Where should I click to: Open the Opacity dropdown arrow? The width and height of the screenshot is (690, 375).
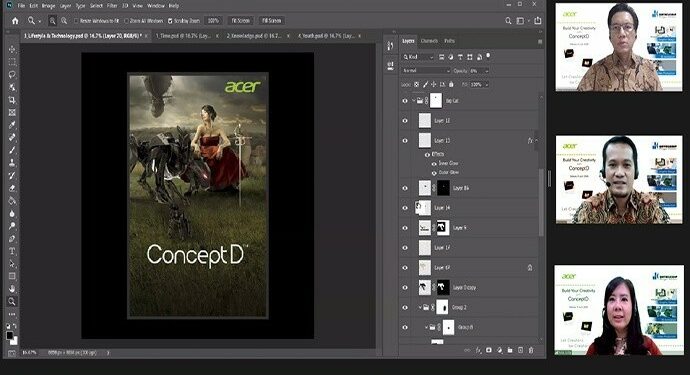pyautogui.click(x=487, y=71)
